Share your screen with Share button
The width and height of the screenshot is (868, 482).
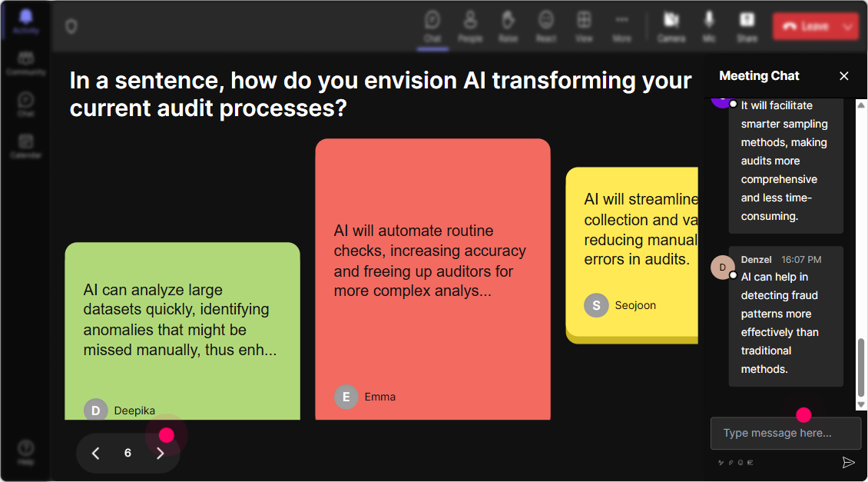coord(747,26)
